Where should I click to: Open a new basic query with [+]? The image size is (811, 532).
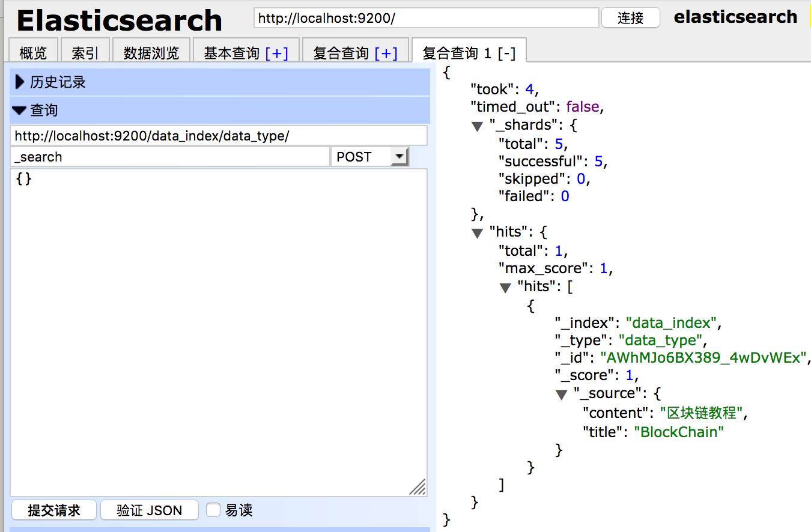276,53
